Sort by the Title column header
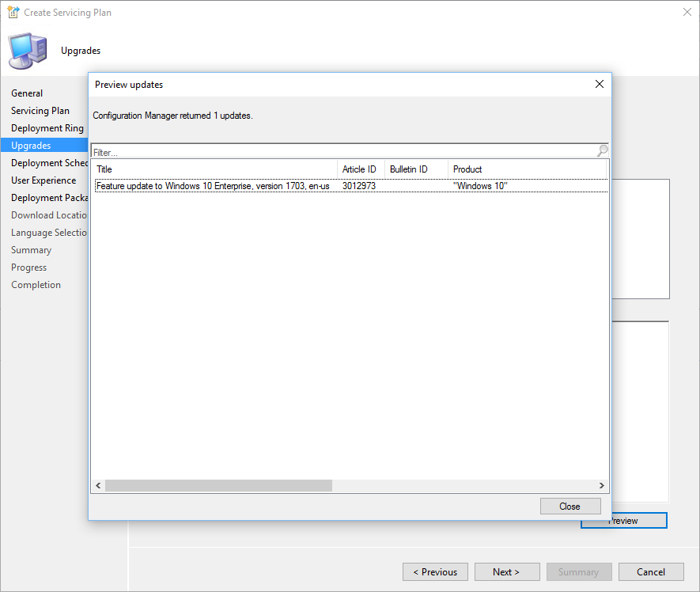Screen dimensions: 700x592 [x=214, y=169]
